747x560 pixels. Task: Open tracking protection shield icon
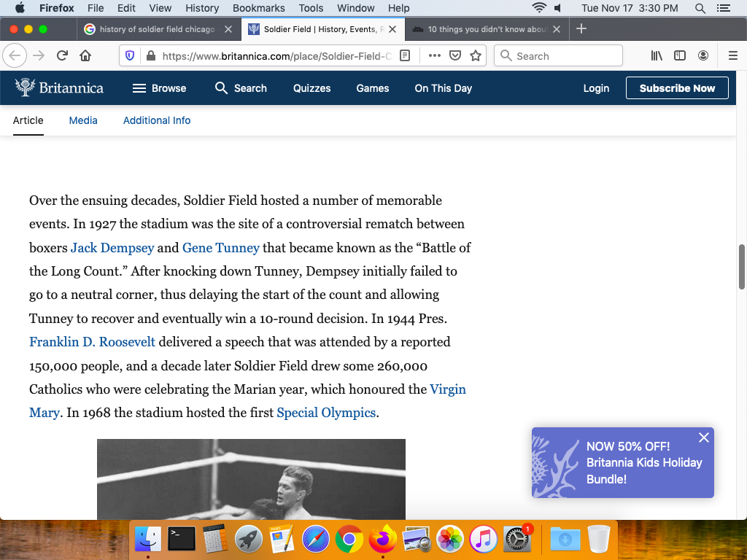click(131, 56)
